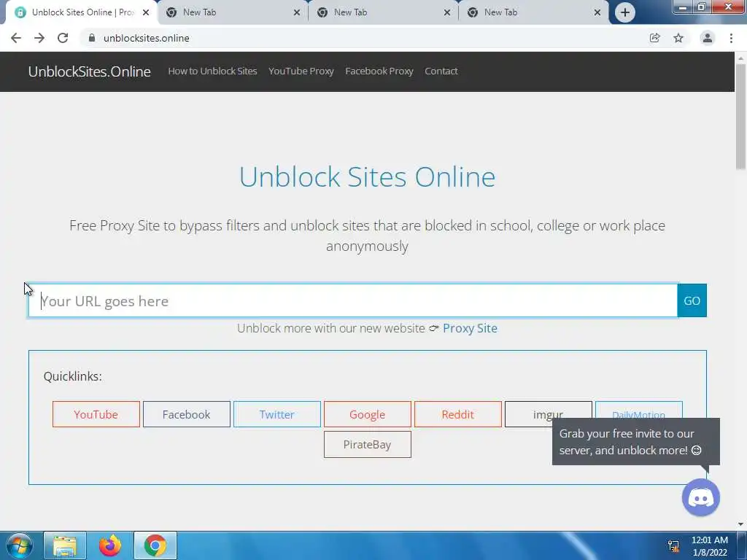Open the Discord invite chat bubble icon
The width and height of the screenshot is (747, 560).
coord(701,497)
